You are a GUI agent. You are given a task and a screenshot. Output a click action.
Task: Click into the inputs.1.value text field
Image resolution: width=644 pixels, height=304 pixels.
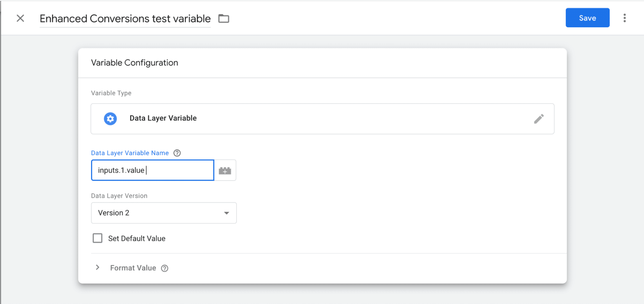point(152,170)
